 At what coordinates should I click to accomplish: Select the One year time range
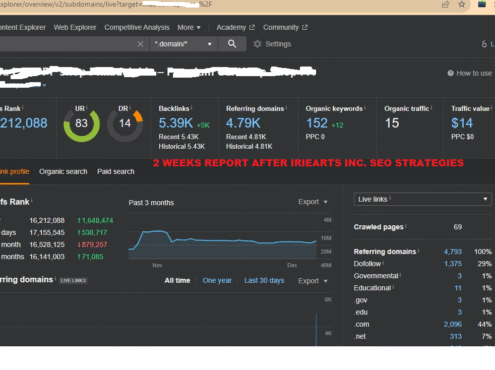[x=217, y=281]
